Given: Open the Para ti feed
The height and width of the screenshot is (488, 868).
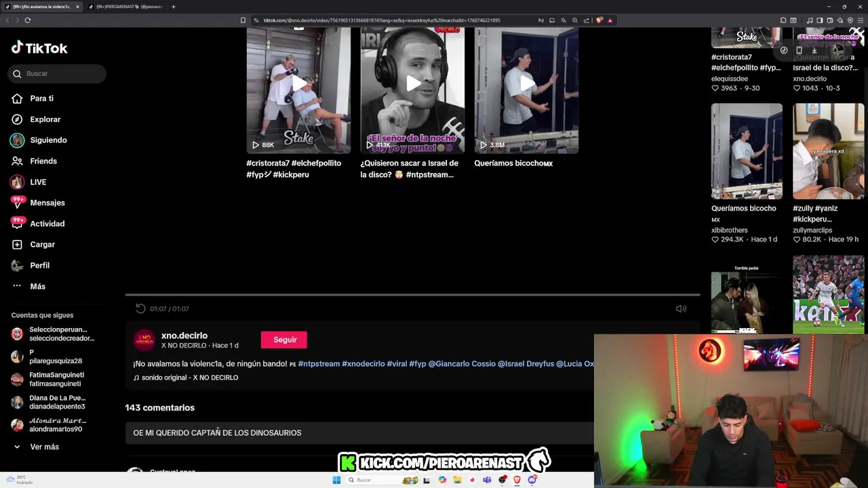Looking at the screenshot, I should 41,98.
